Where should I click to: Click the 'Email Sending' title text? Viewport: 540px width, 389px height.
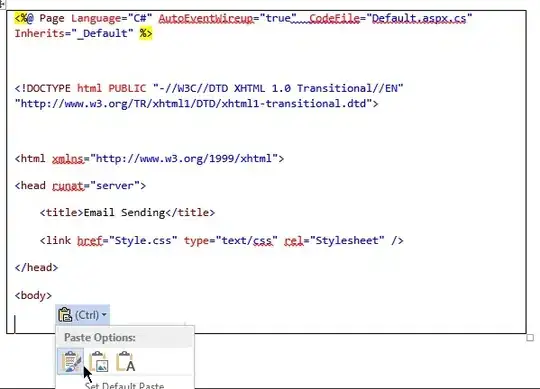(124, 213)
